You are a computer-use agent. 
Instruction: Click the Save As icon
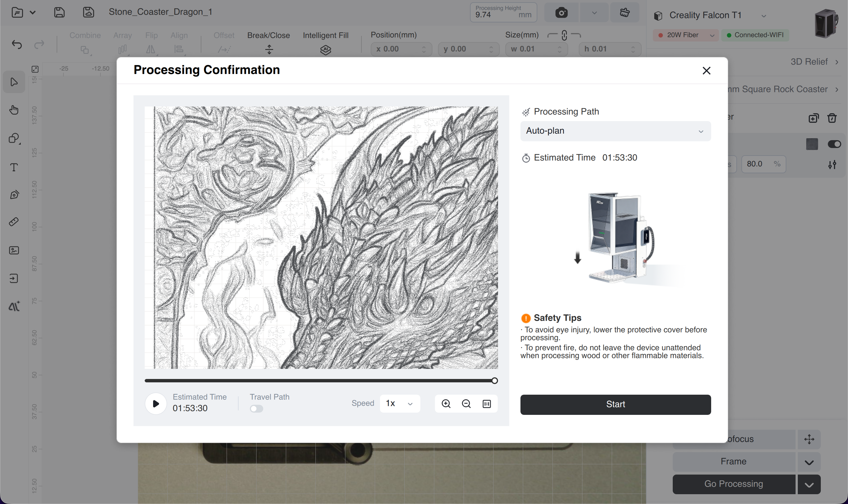(x=88, y=12)
